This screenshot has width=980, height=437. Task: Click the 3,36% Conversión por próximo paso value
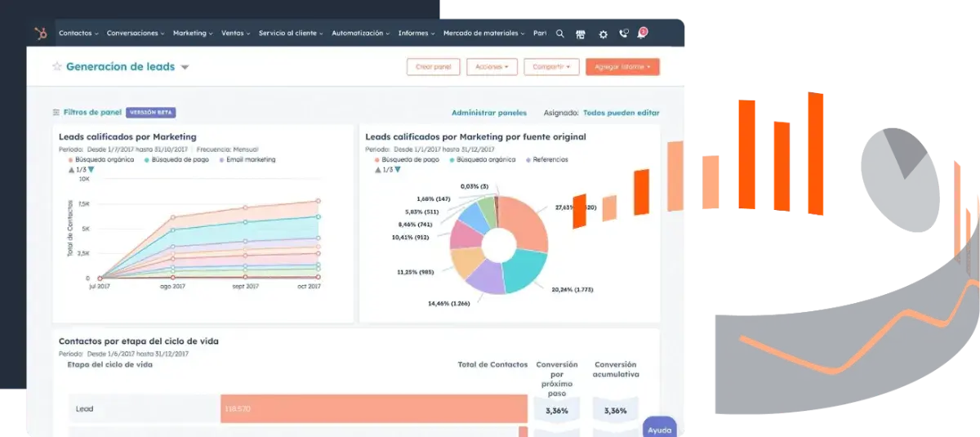tap(556, 411)
